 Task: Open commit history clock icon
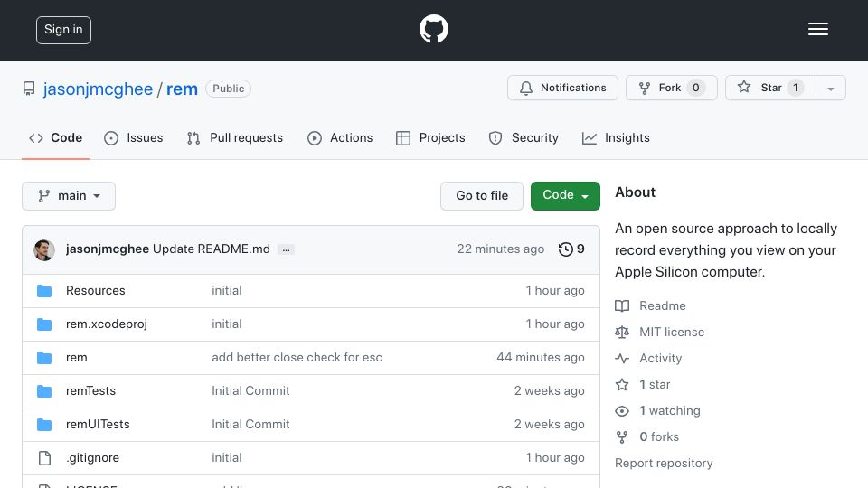point(565,249)
